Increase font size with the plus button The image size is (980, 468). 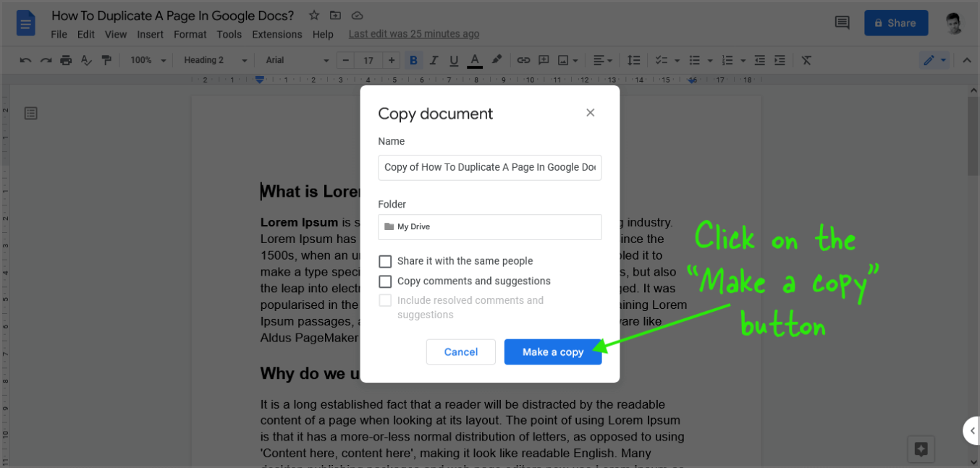[392, 60]
